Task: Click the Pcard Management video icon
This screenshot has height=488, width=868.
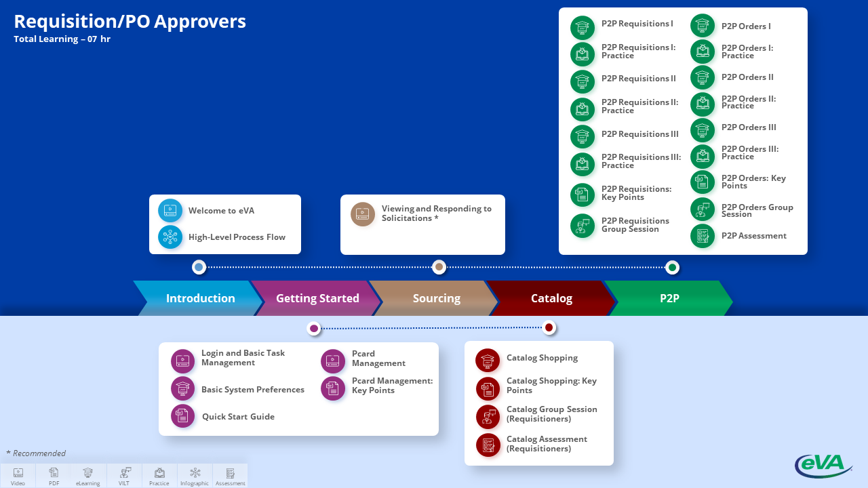Action: 333,361
